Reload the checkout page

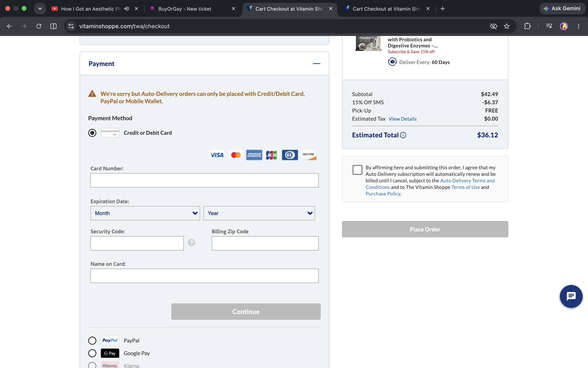click(39, 26)
